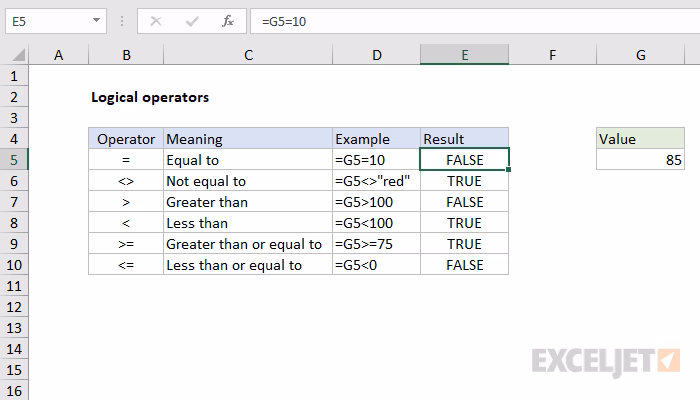Click the "Less than" cell in row 8
700x400 pixels.
[x=248, y=223]
